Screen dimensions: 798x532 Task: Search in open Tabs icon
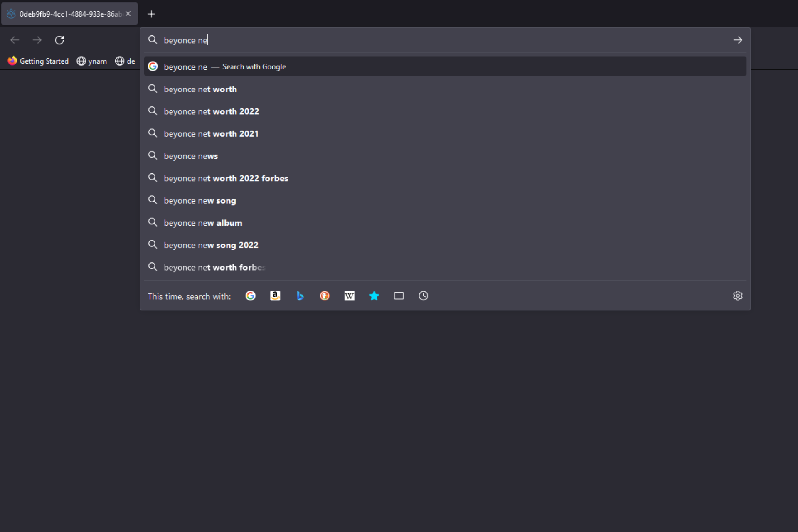(399, 296)
